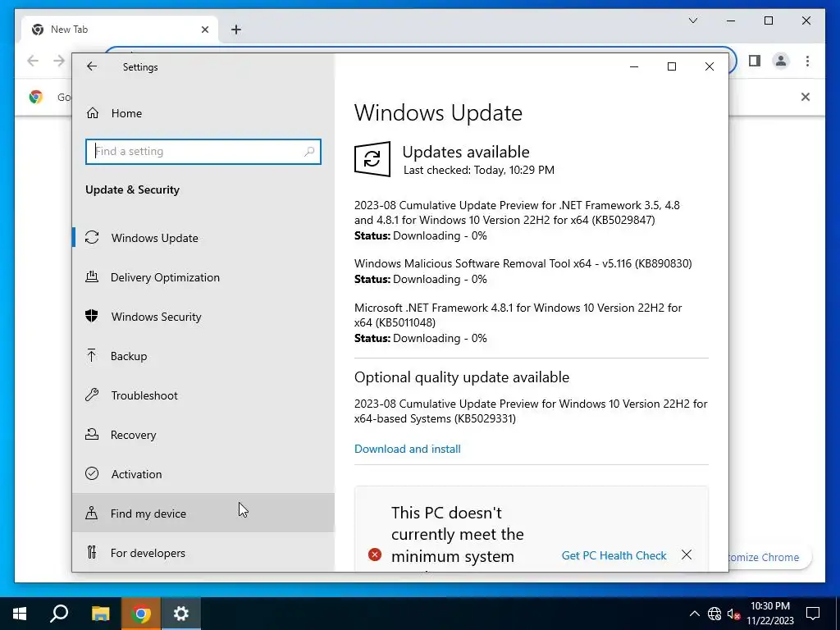
Task: Open the Windows Start menu
Action: (x=20, y=614)
